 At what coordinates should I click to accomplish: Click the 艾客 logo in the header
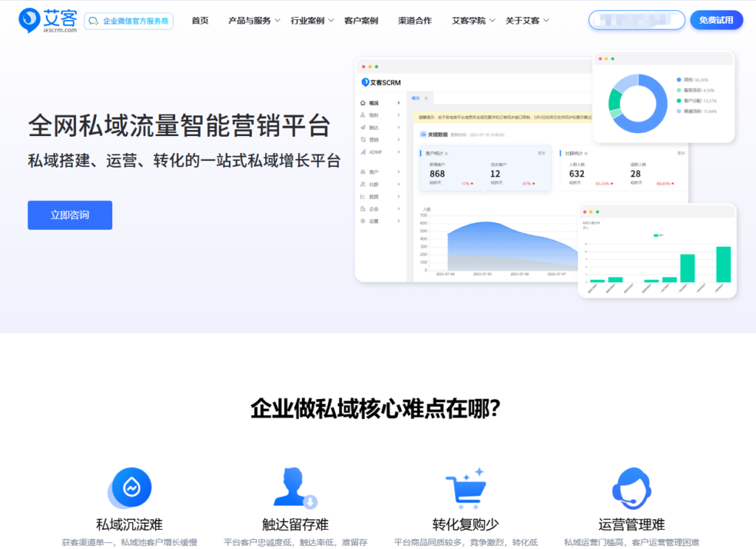47,21
